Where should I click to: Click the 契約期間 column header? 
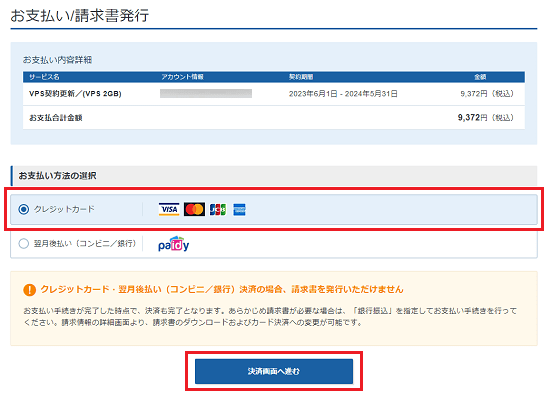(301, 77)
